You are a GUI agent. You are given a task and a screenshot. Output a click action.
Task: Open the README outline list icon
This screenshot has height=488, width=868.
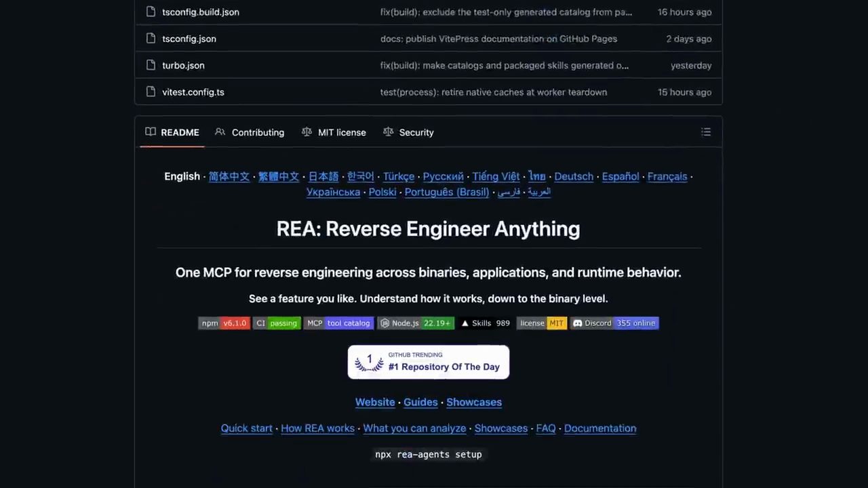[x=706, y=132]
